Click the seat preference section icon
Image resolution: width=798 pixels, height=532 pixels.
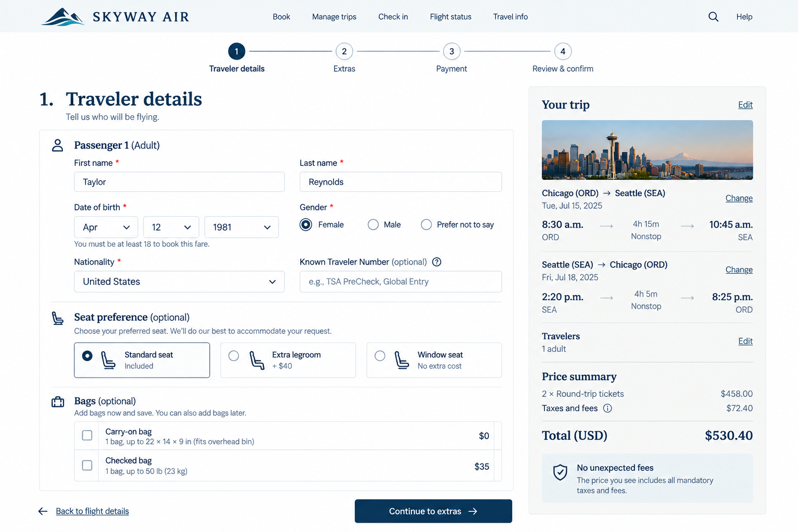coord(58,318)
